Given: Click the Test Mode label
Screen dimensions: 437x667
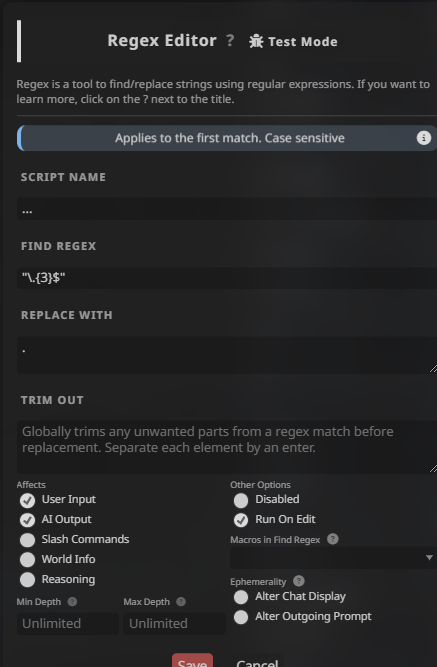Looking at the screenshot, I should click(303, 42).
